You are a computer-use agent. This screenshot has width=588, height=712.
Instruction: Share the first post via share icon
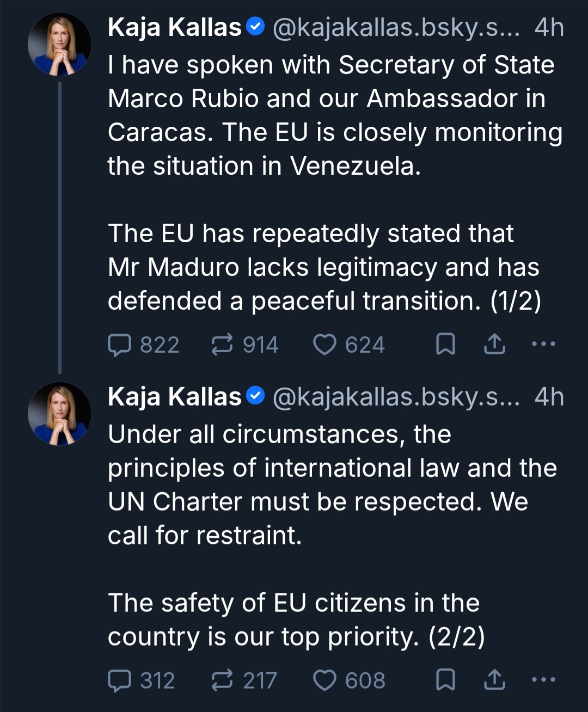coord(494,345)
